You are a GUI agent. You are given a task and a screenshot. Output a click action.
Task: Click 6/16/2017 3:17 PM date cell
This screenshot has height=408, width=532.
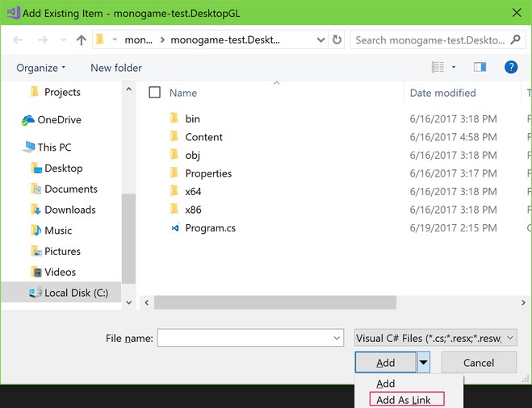tap(453, 173)
